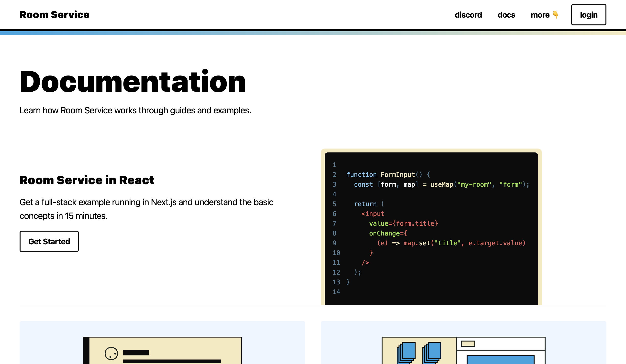Viewport: 626px width, 364px height.
Task: Click the first blue stacked pages icon
Action: pyautogui.click(x=406, y=353)
